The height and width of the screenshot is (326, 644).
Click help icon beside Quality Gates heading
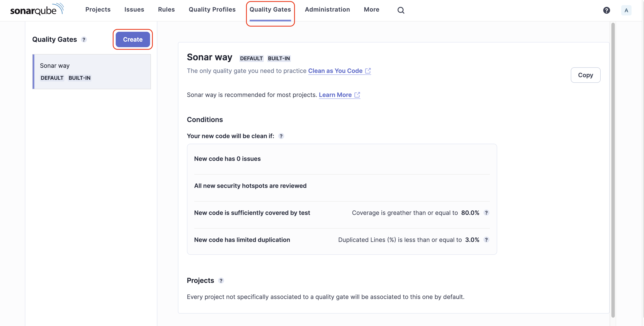point(84,39)
